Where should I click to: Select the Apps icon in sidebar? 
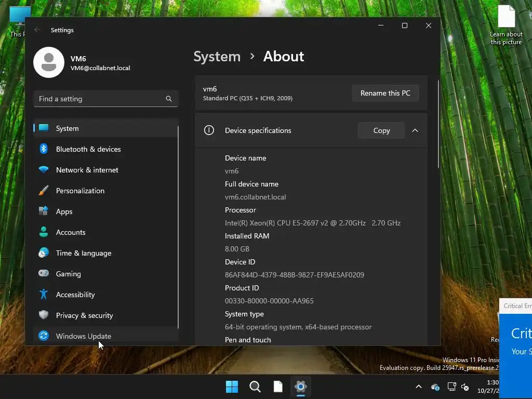point(44,211)
